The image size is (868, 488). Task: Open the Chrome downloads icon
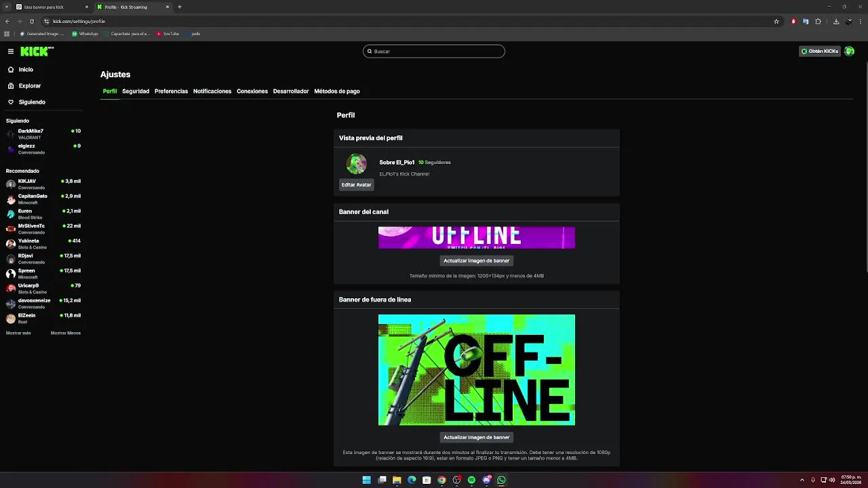[836, 21]
